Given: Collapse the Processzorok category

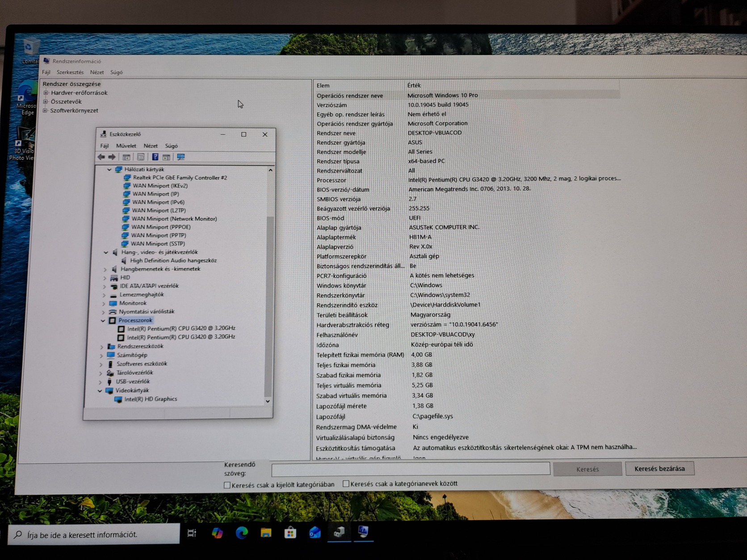Looking at the screenshot, I should (103, 321).
